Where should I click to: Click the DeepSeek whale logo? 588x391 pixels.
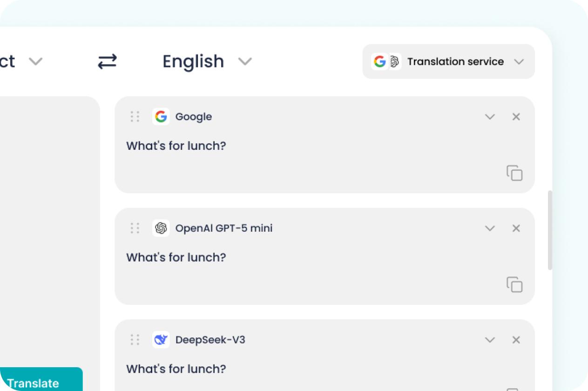(x=161, y=340)
